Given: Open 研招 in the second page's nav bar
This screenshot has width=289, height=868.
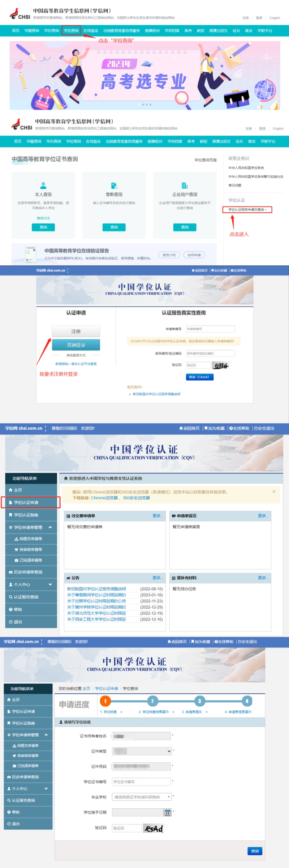Looking at the screenshot, I should 203,141.
